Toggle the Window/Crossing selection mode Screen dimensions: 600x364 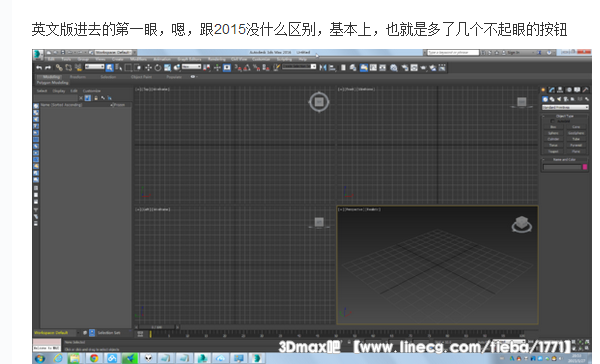(x=137, y=68)
